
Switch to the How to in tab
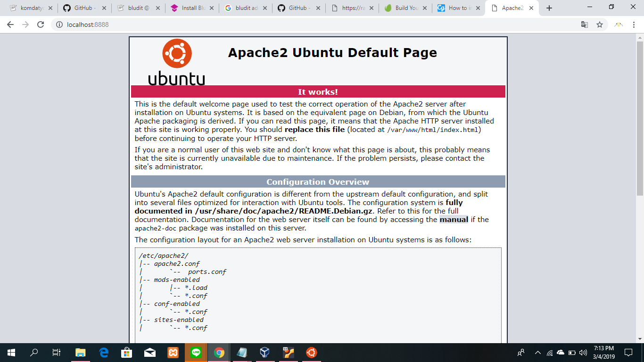pyautogui.click(x=458, y=8)
